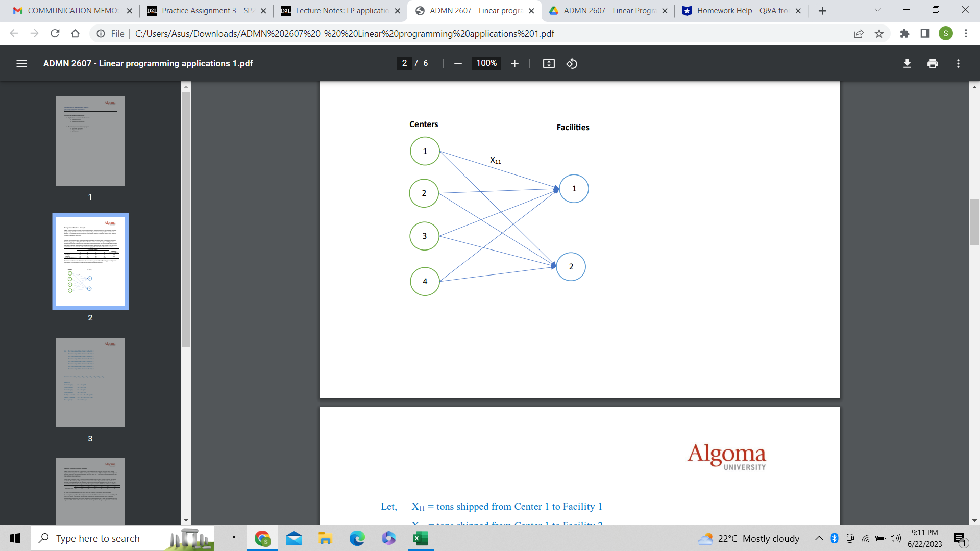This screenshot has width=980, height=551.
Task: Open the PDF more-options three-dot menu
Action: [x=959, y=63]
